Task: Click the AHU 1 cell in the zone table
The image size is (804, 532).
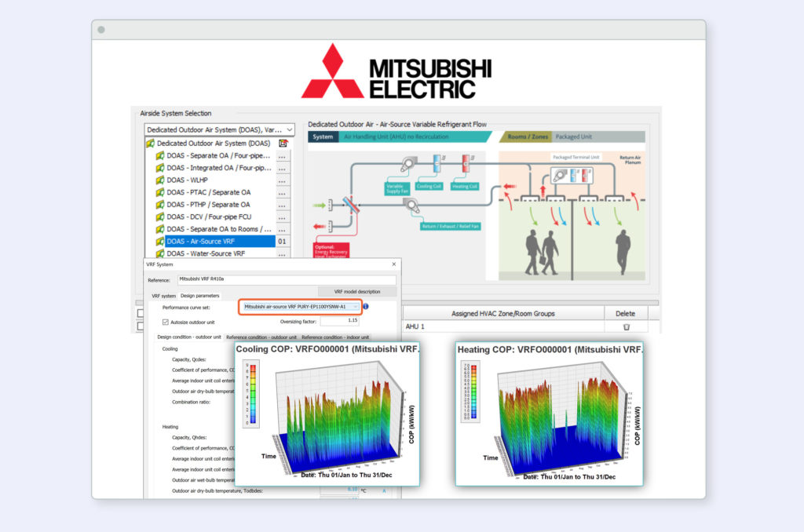Action: coord(503,326)
